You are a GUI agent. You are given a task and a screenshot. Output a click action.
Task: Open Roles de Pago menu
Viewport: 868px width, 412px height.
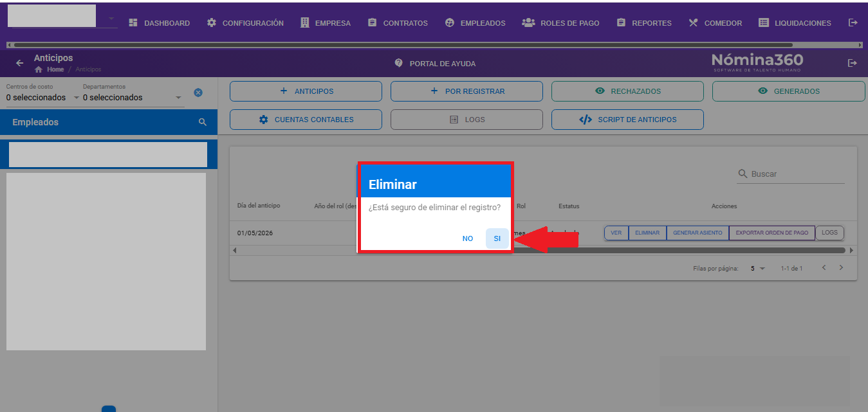click(560, 22)
